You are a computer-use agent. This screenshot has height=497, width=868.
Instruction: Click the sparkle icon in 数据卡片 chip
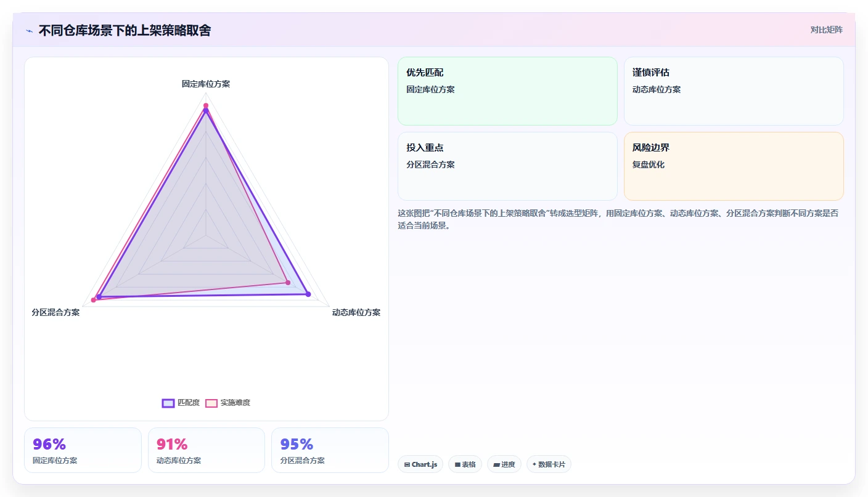(x=534, y=464)
